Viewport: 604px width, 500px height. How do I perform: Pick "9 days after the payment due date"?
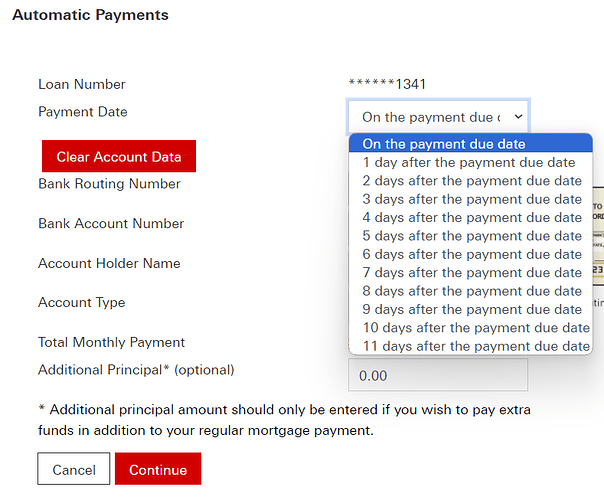point(470,309)
